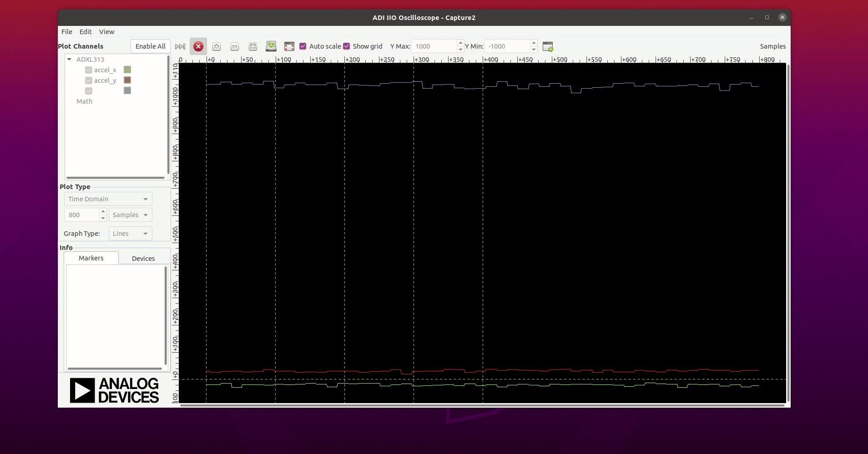Decrease the Y Max value
The height and width of the screenshot is (454, 868).
tap(460, 50)
